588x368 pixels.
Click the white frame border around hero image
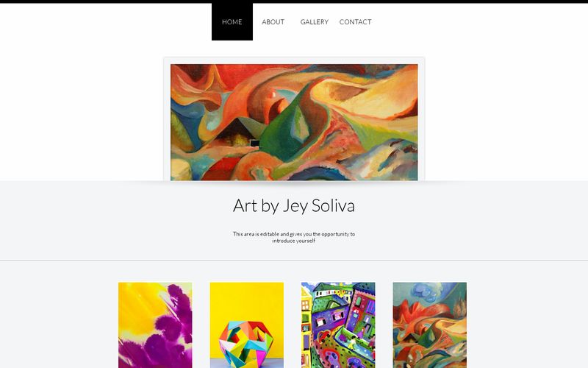168,120
